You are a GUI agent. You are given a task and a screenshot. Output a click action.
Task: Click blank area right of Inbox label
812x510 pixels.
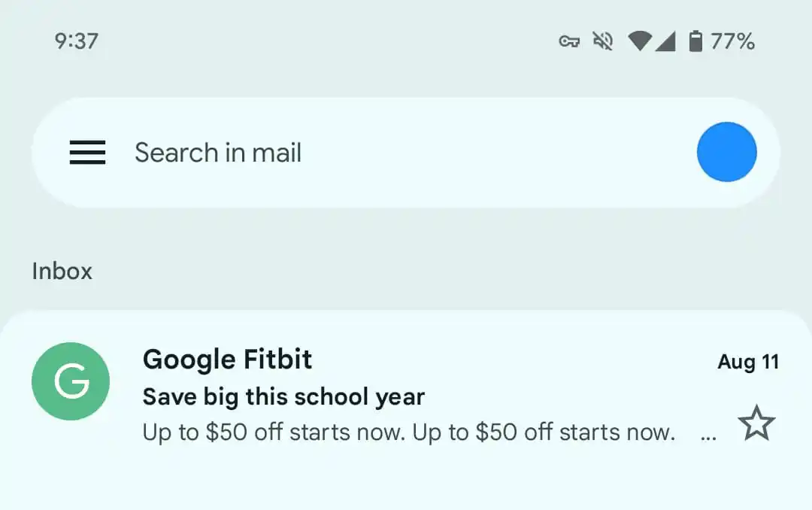coord(451,271)
